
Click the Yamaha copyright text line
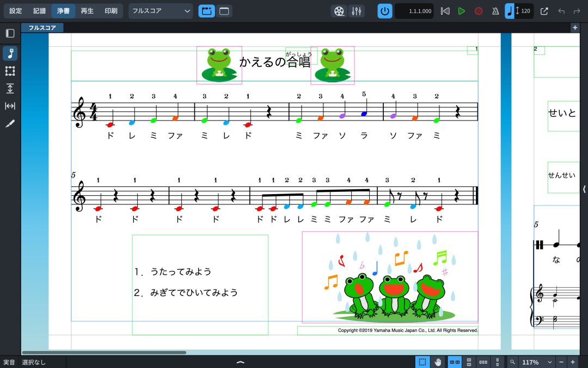tap(408, 330)
